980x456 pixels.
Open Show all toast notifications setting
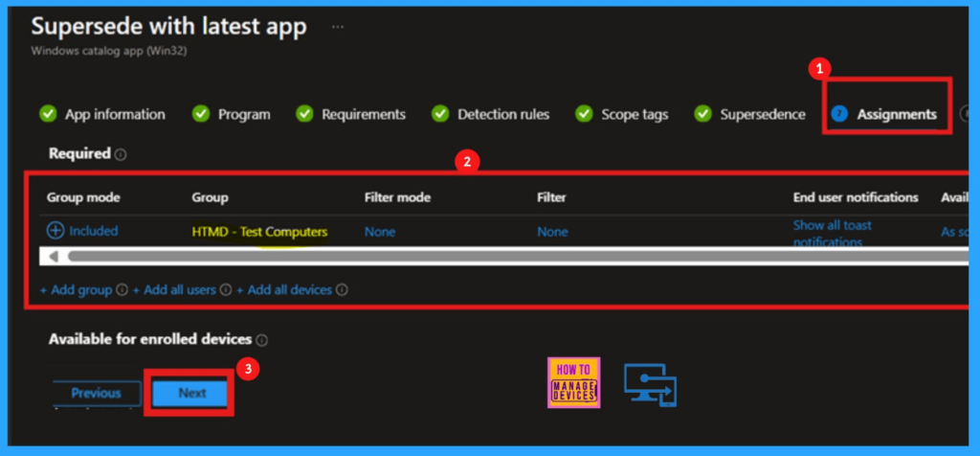point(832,233)
